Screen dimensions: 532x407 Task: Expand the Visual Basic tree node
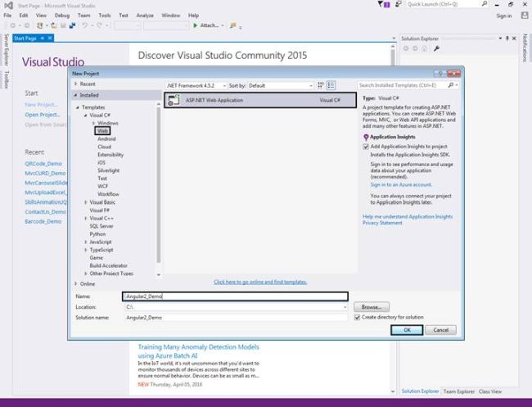[86, 202]
